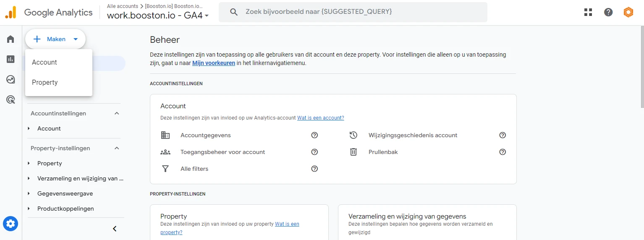
Task: Open the Advertising cursor-target icon
Action: [10, 99]
